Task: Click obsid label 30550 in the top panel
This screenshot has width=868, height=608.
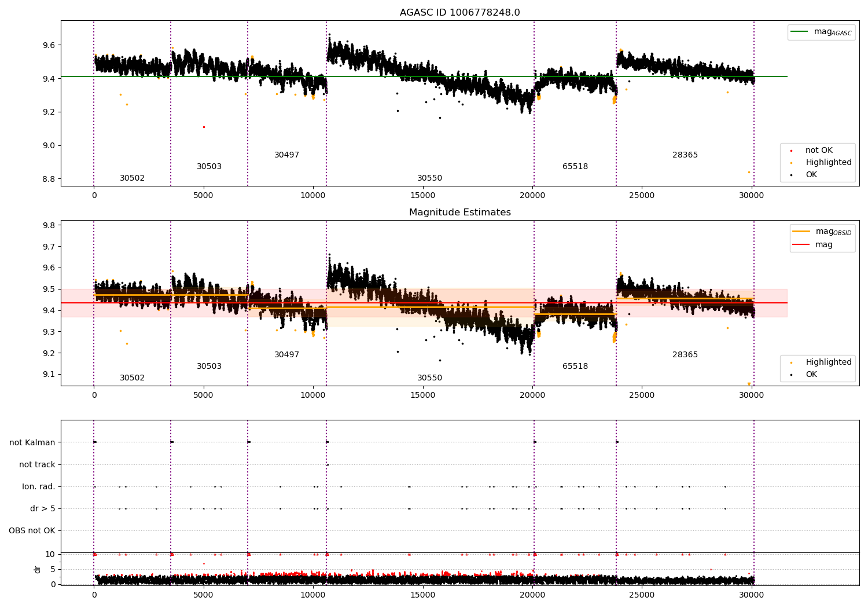Action: tap(429, 178)
